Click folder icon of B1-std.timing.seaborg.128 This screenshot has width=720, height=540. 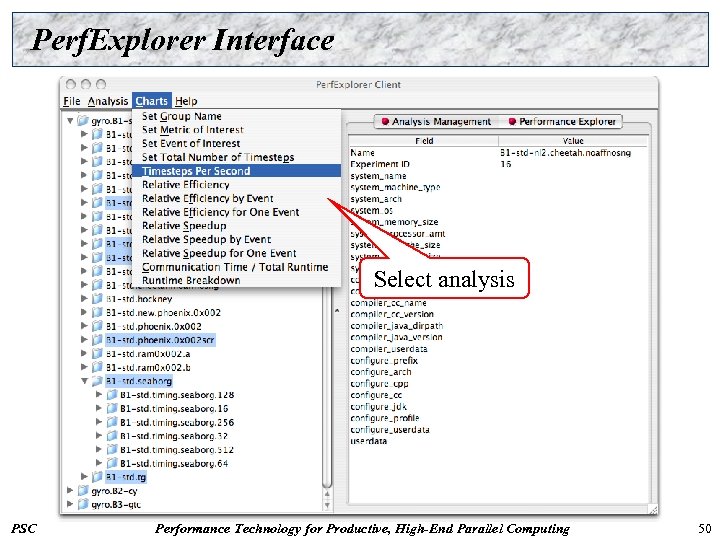click(112, 394)
